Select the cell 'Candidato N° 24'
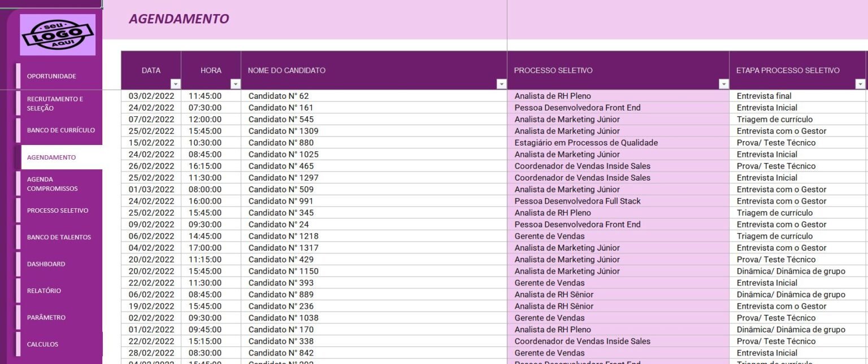Screen dimensions: 868x364 click(374, 224)
